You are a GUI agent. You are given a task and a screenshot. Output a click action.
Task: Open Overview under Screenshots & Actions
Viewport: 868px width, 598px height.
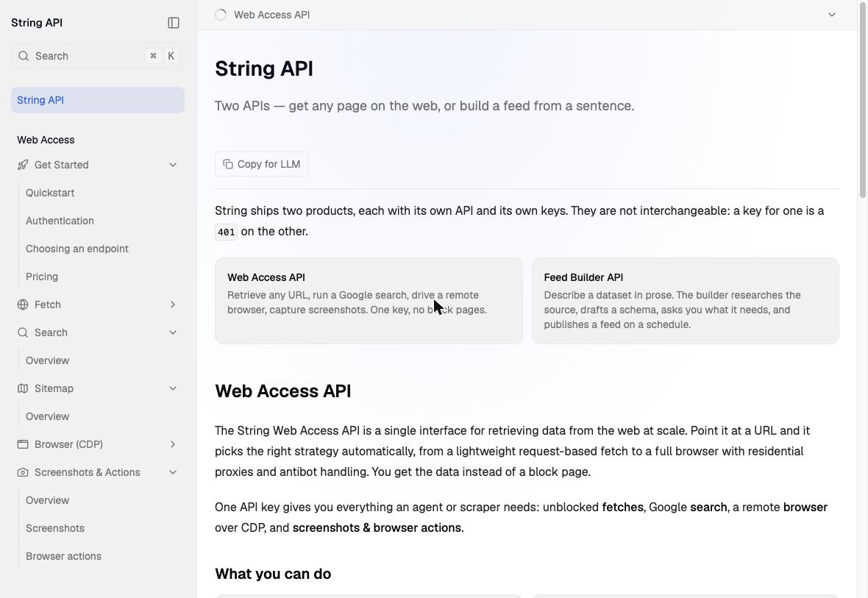point(47,501)
